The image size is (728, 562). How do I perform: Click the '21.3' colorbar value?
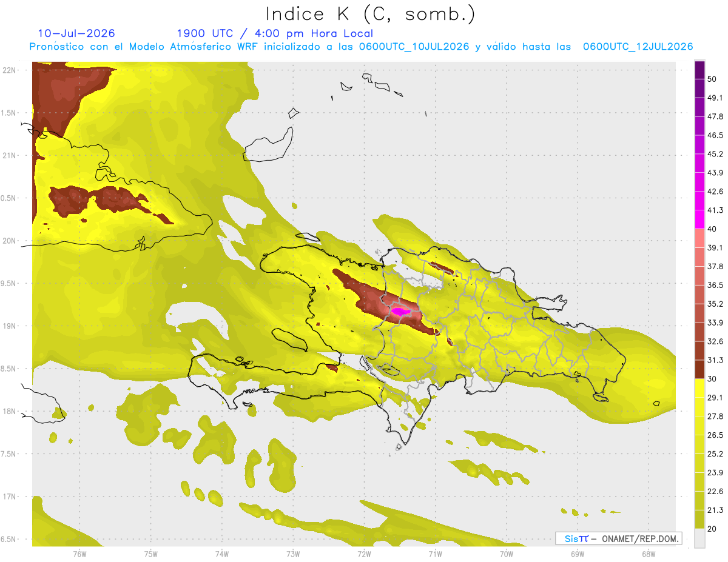tap(715, 510)
